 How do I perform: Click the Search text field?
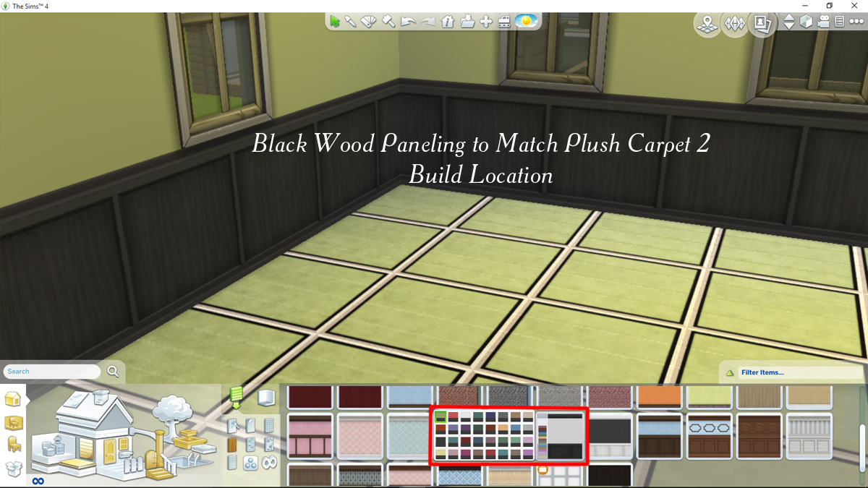[x=52, y=372]
